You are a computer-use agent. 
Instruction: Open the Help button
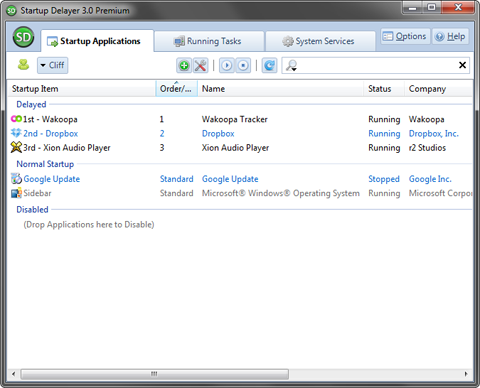[451, 36]
